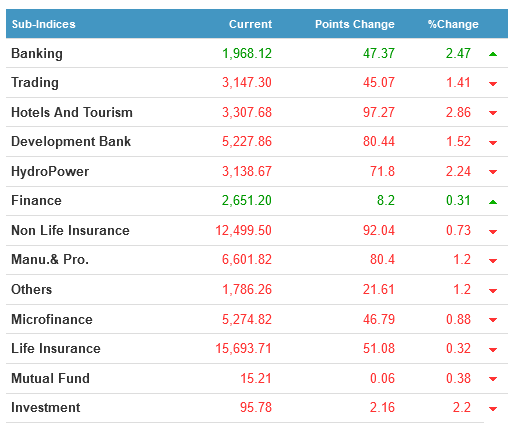Click the Manu.& Pro. row label

point(50,259)
